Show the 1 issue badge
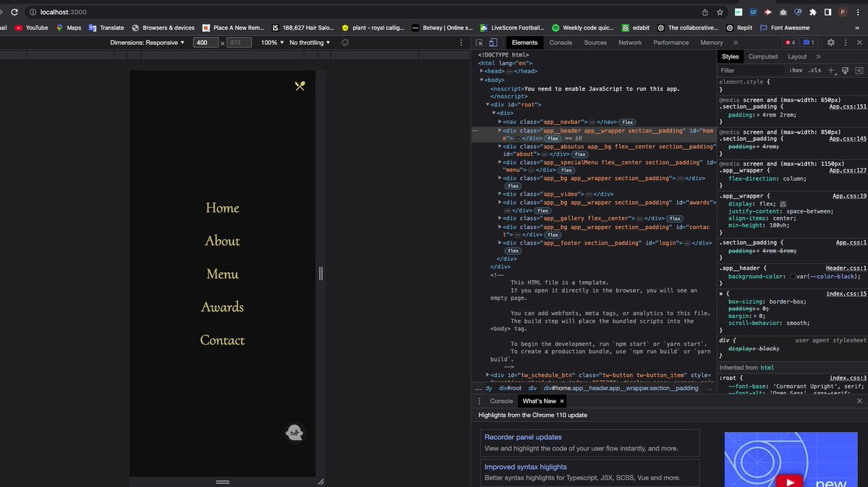This screenshot has width=868, height=487. coord(809,43)
